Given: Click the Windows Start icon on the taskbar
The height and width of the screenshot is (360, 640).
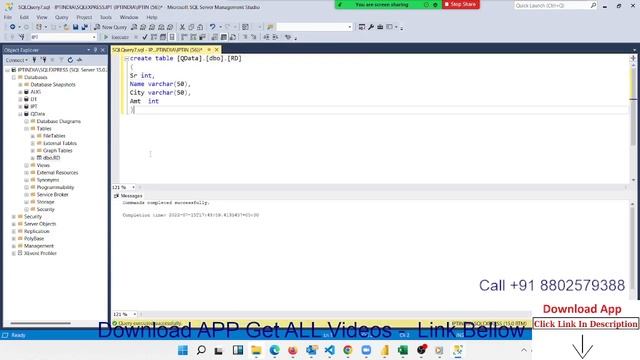Looking at the screenshot, I should click(183, 350).
